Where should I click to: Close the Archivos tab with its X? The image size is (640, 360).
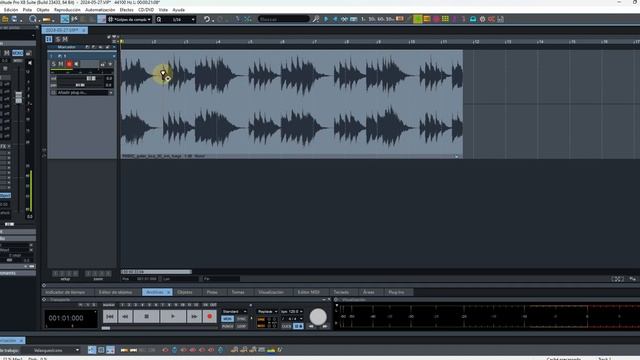(169, 292)
